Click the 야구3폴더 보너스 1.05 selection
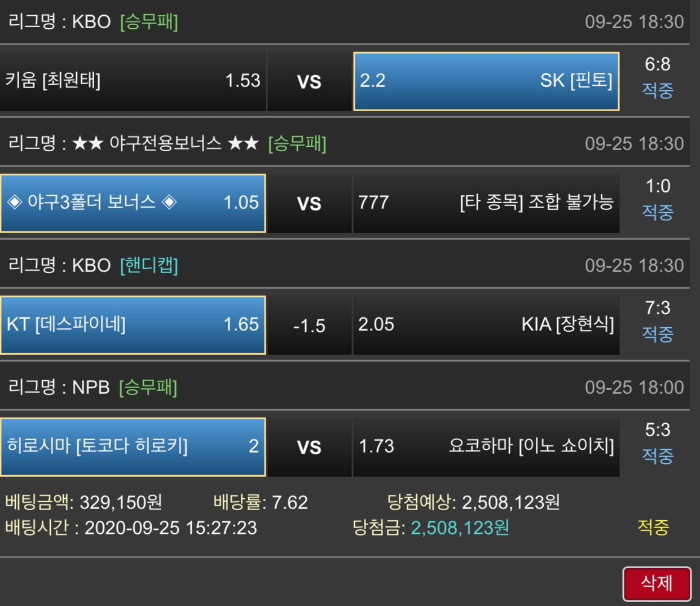Screen dimensions: 700x606 click(133, 203)
